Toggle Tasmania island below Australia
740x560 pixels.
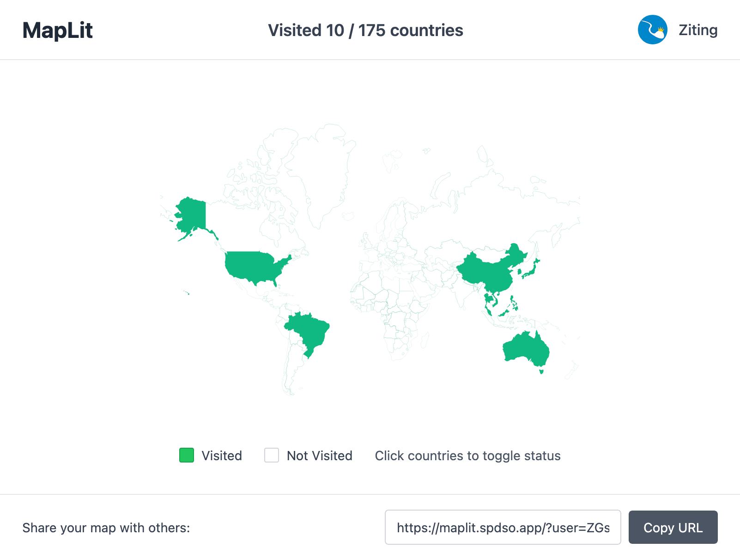click(541, 371)
